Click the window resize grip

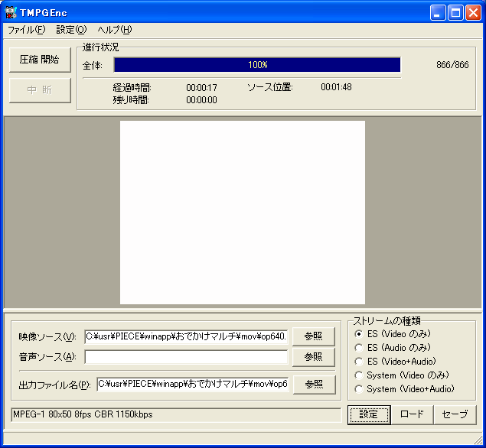[x=478, y=440]
